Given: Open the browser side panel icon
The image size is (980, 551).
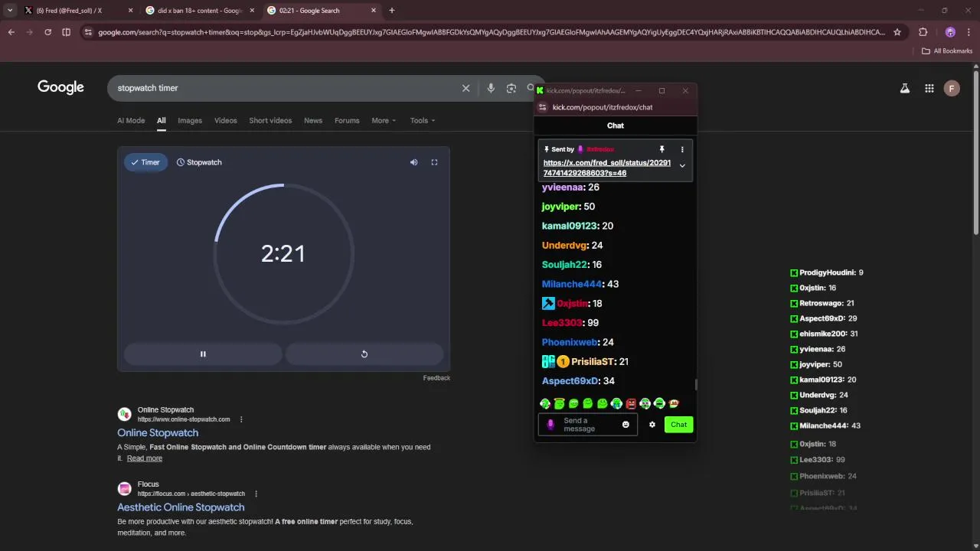Looking at the screenshot, I should [x=66, y=32].
